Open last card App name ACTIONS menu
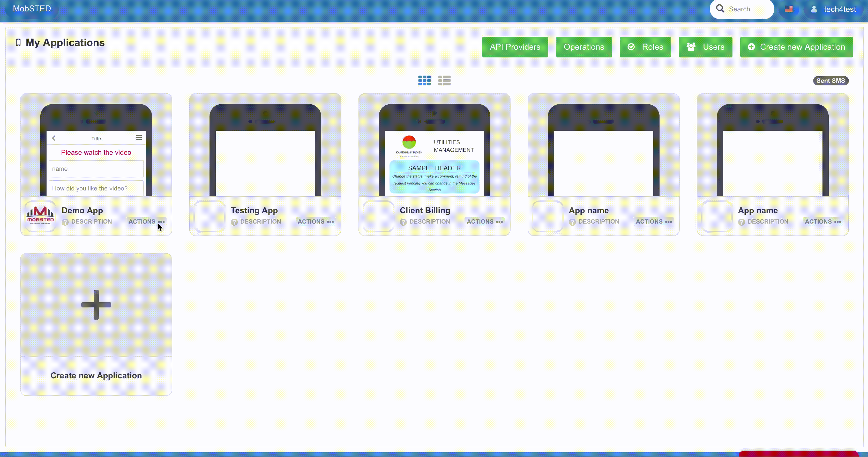Image resolution: width=868 pixels, height=457 pixels. pos(823,222)
